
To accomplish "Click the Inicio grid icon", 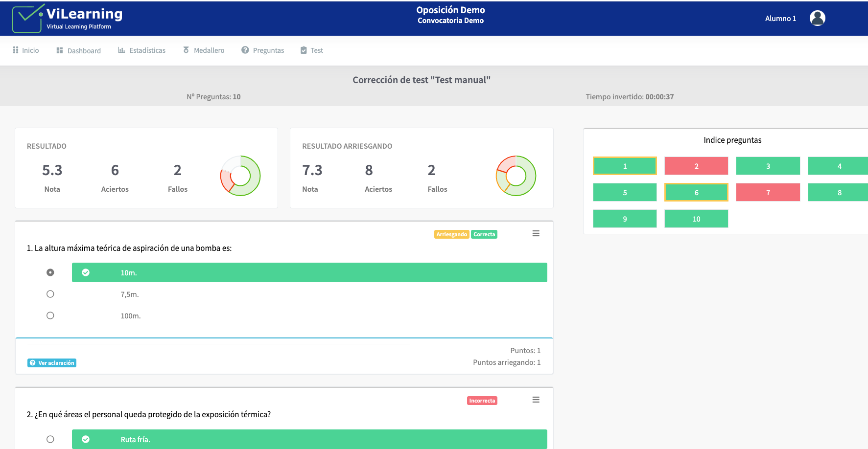I will 16,50.
